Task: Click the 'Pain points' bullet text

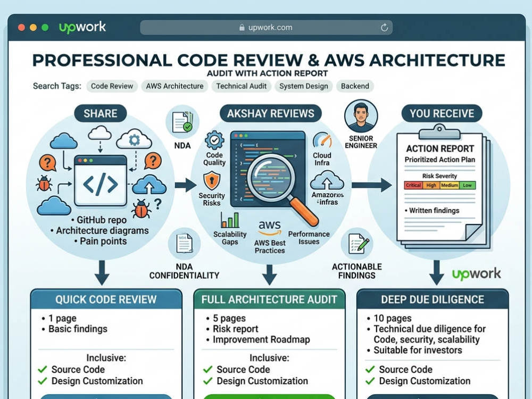Action: [103, 241]
